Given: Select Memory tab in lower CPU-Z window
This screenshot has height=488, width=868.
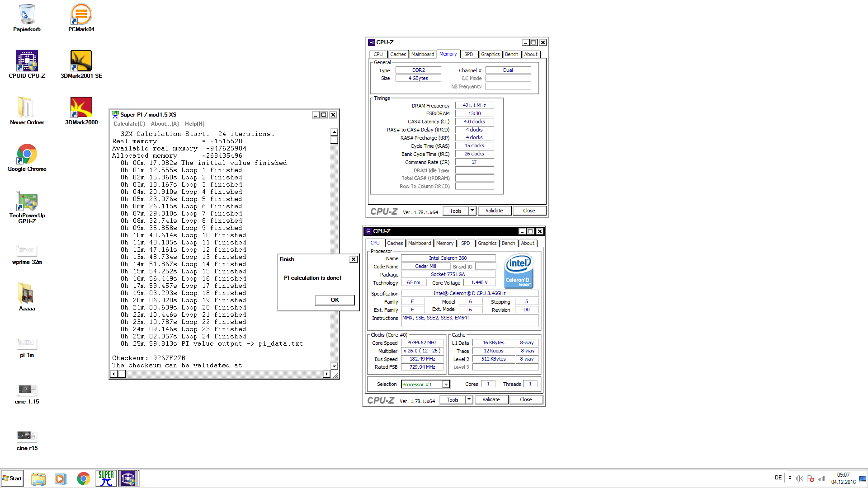Looking at the screenshot, I should (x=445, y=243).
